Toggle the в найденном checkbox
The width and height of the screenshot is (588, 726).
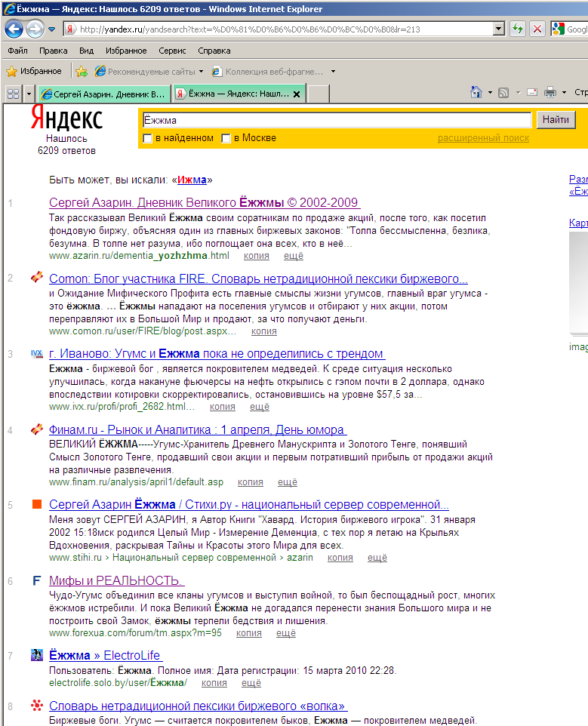(148, 138)
